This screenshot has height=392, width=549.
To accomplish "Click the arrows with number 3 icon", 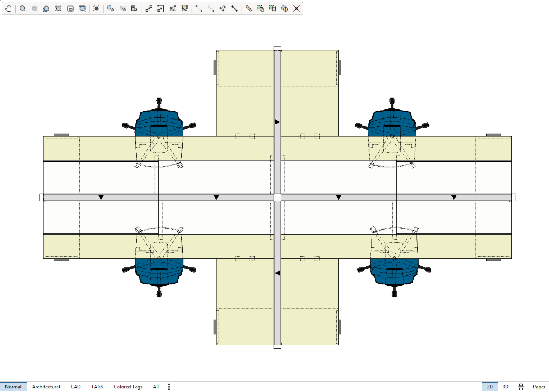I will point(223,9).
